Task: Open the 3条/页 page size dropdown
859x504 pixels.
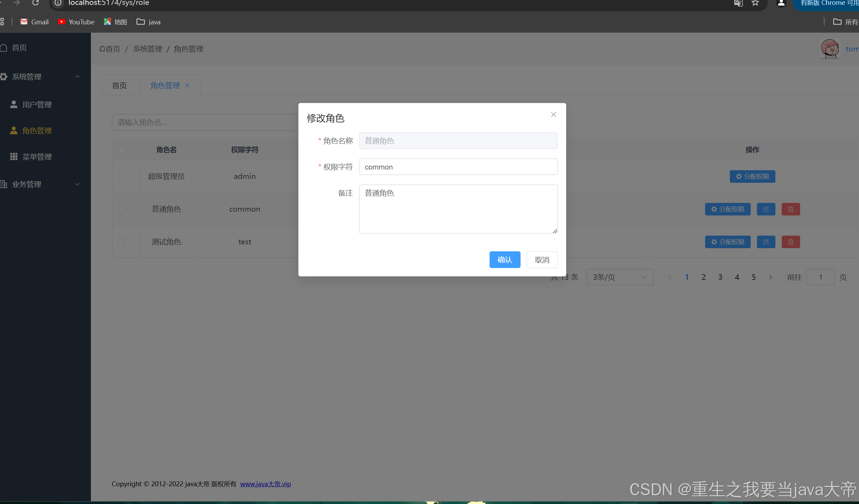Action: pos(619,277)
